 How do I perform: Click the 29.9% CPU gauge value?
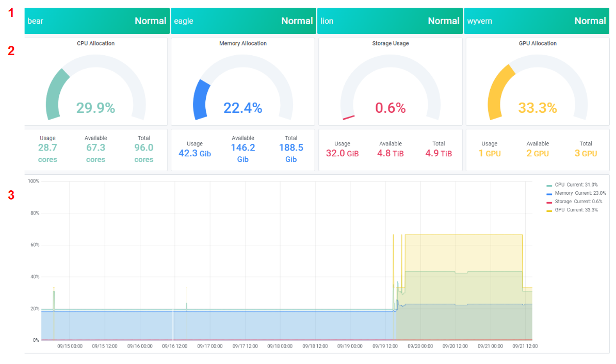96,108
